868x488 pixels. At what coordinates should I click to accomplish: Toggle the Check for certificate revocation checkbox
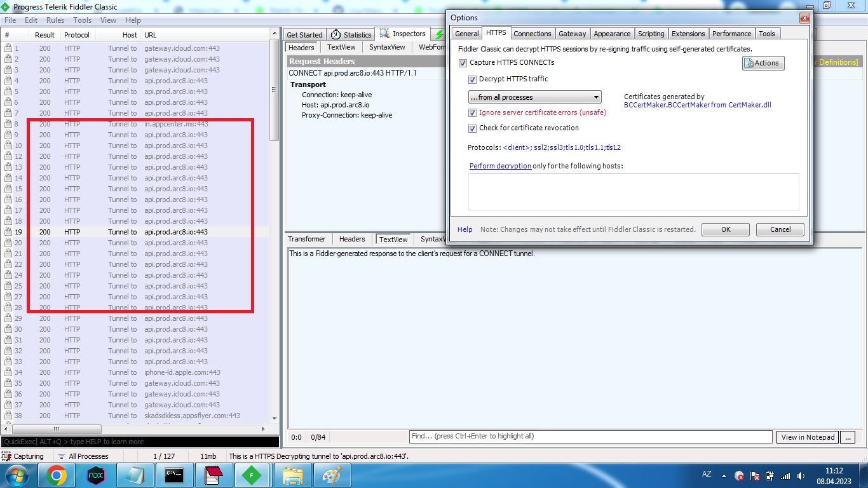coord(472,128)
